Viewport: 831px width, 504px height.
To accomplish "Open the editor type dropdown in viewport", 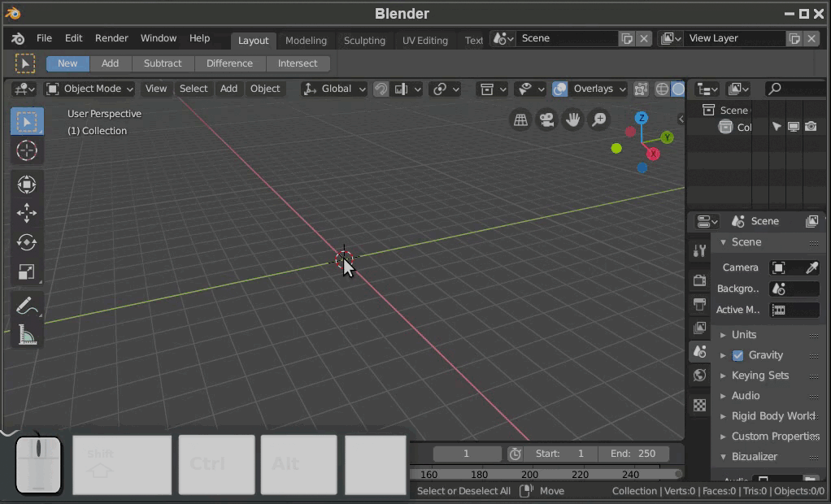I will click(x=24, y=89).
